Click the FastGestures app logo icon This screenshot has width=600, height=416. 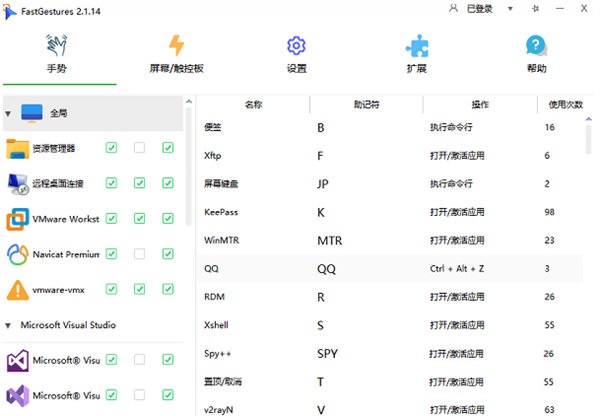[x=9, y=11]
